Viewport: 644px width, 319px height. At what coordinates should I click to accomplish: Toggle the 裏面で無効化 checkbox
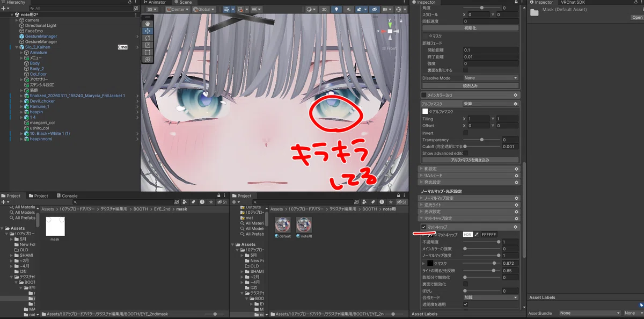pos(465,284)
